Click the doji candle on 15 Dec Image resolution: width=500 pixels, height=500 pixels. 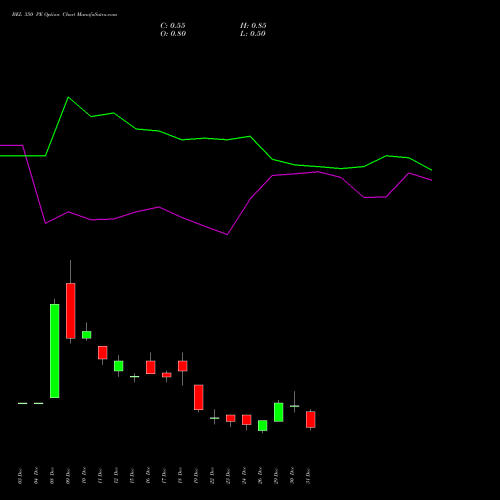tap(135, 377)
